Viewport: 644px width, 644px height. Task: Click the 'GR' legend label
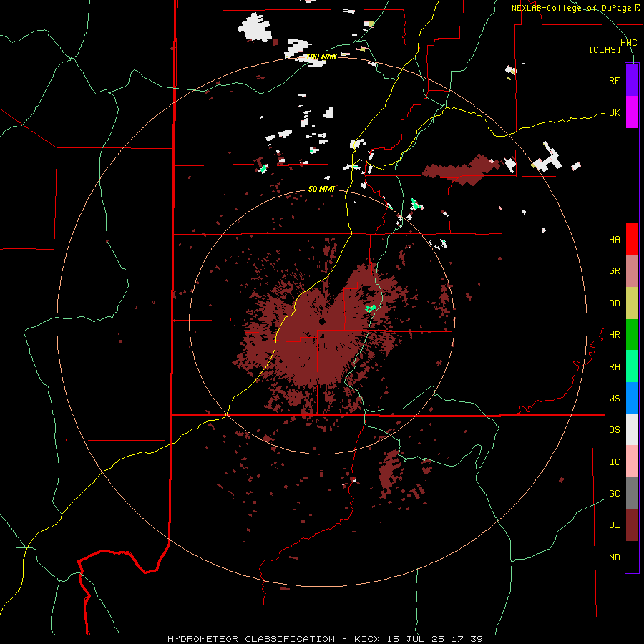pyautogui.click(x=614, y=271)
